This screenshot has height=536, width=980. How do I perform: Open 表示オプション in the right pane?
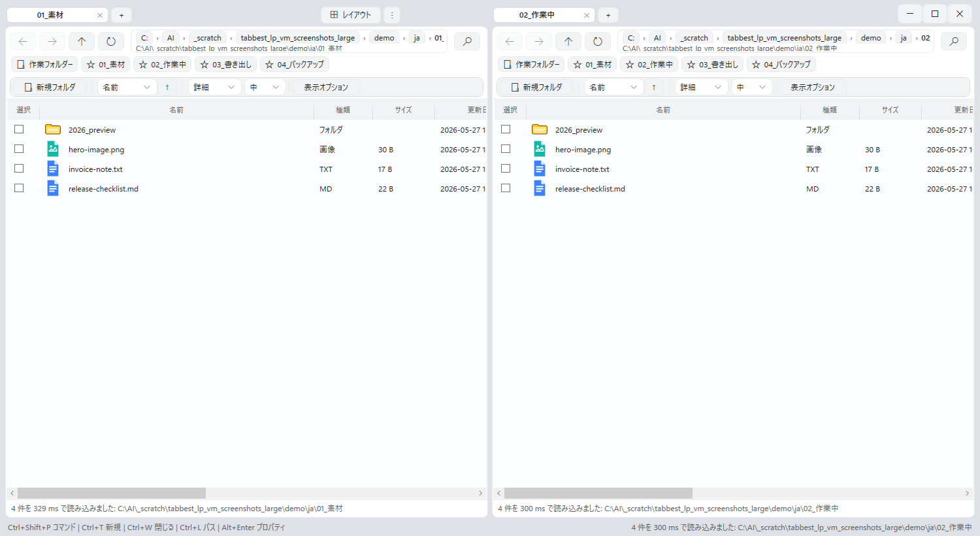coord(813,87)
